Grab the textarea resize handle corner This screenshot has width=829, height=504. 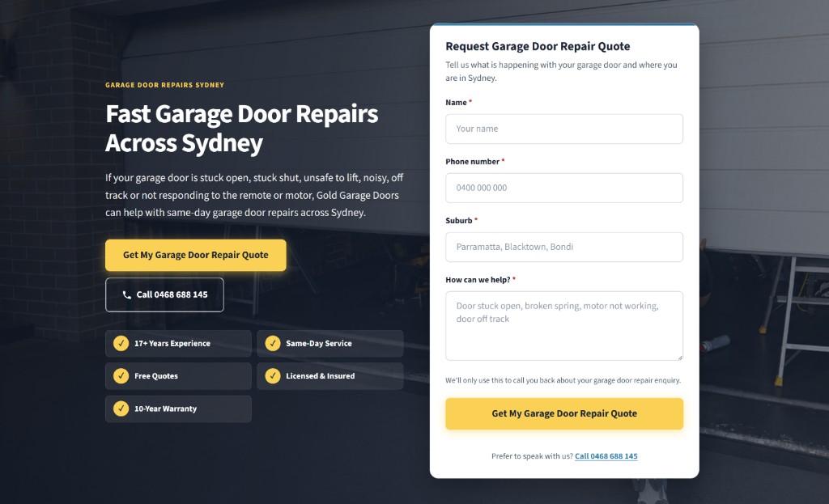pyautogui.click(x=680, y=358)
